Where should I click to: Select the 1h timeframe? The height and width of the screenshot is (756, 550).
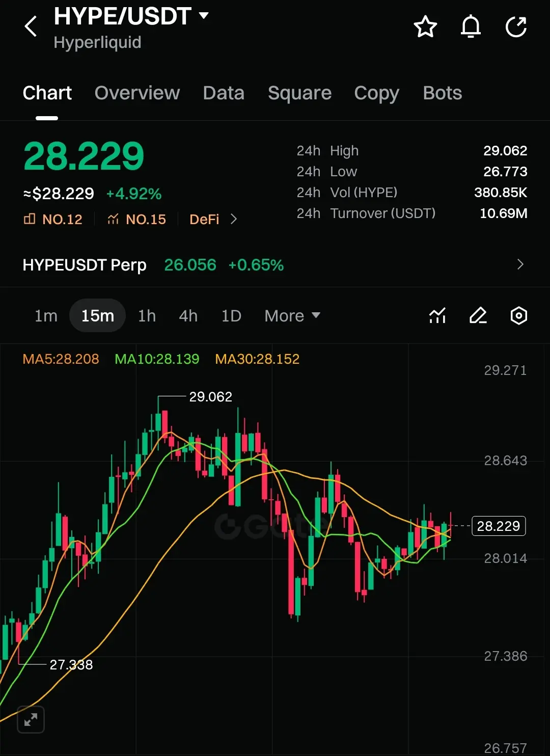pyautogui.click(x=147, y=316)
